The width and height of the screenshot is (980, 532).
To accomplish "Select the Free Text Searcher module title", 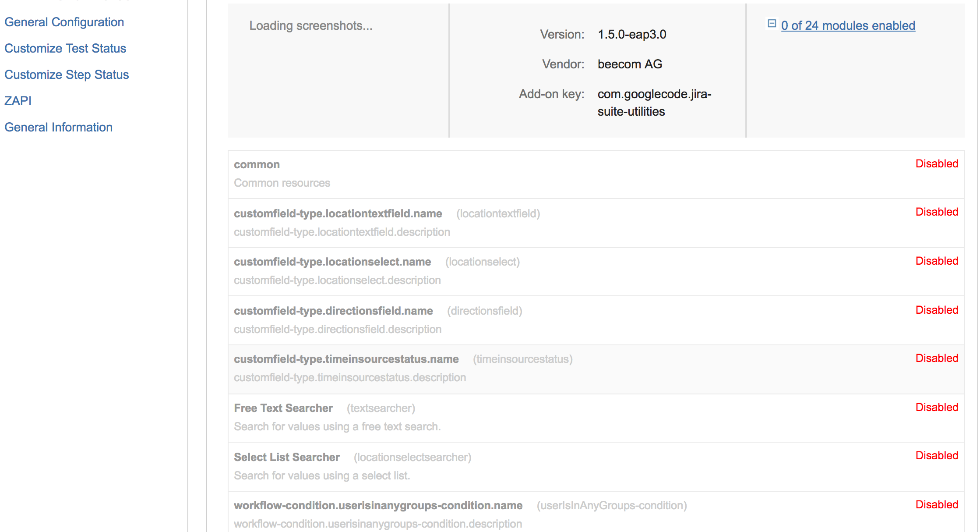I will pyautogui.click(x=283, y=408).
